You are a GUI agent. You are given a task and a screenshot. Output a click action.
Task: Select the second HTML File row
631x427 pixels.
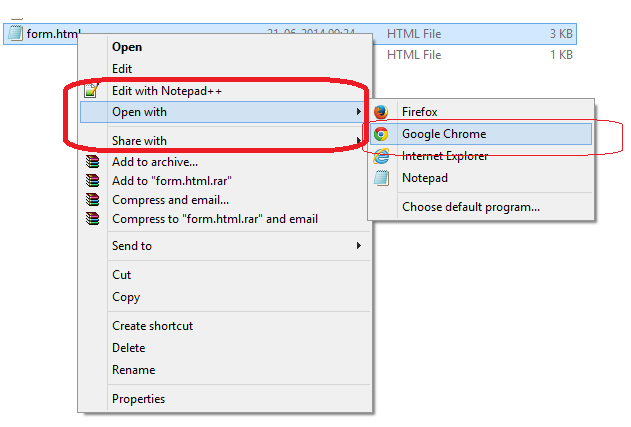[480, 55]
